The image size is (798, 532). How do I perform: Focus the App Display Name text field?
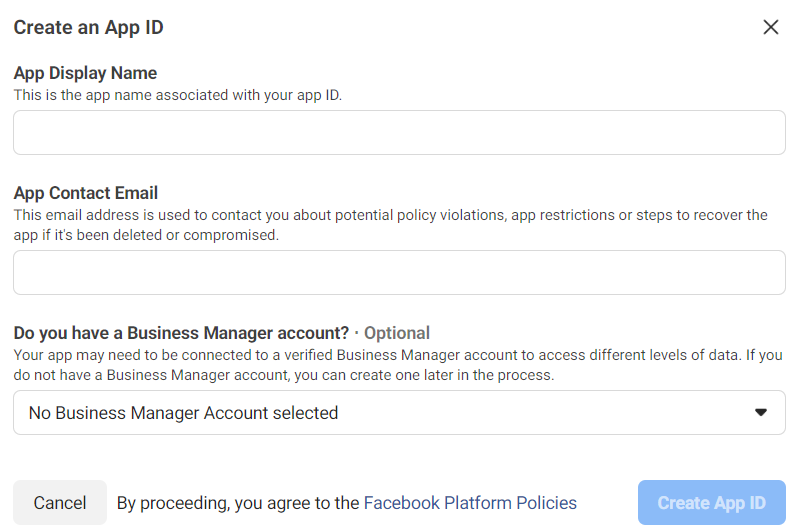399,132
